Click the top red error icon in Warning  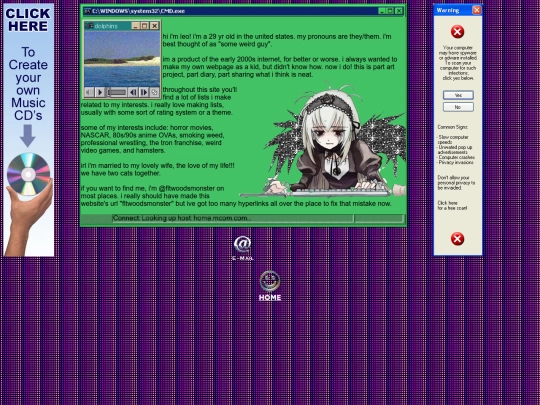[457, 32]
